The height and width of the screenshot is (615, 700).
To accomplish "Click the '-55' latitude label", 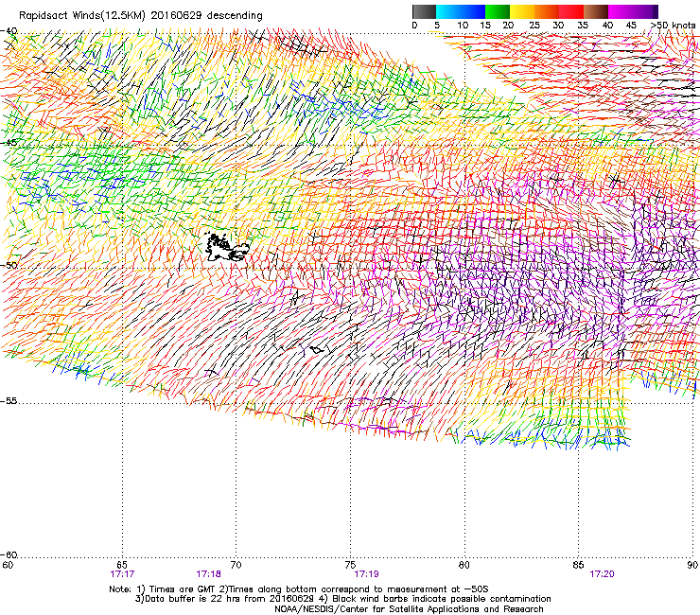I will tap(9, 401).
